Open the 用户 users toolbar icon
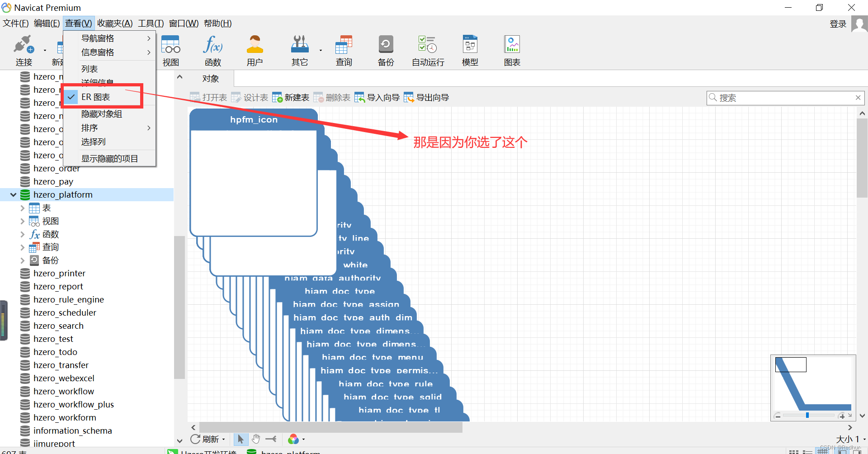The width and height of the screenshot is (868, 454). (255, 51)
